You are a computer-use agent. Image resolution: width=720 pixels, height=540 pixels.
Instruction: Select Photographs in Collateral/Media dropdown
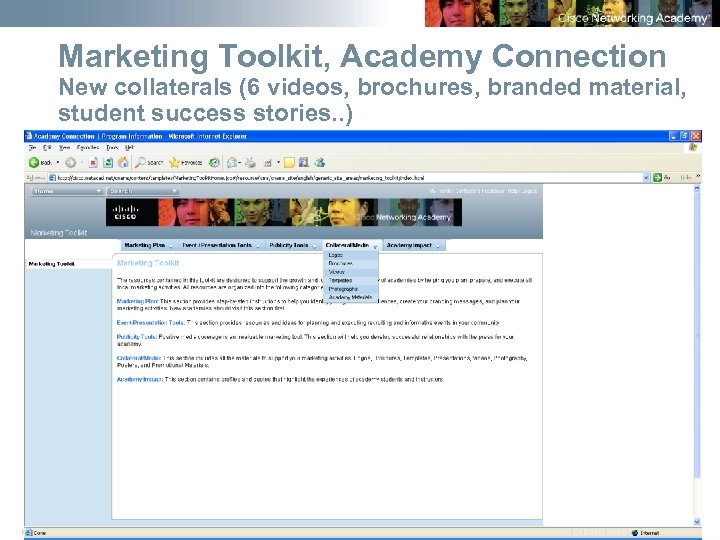pos(351,289)
